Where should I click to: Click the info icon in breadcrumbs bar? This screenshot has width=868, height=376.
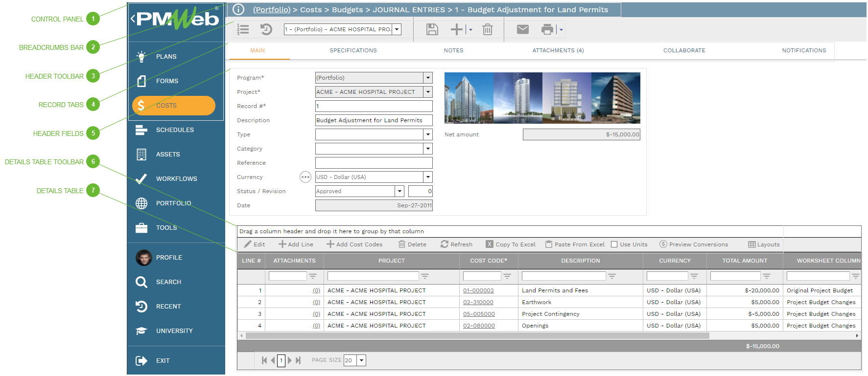coord(238,10)
